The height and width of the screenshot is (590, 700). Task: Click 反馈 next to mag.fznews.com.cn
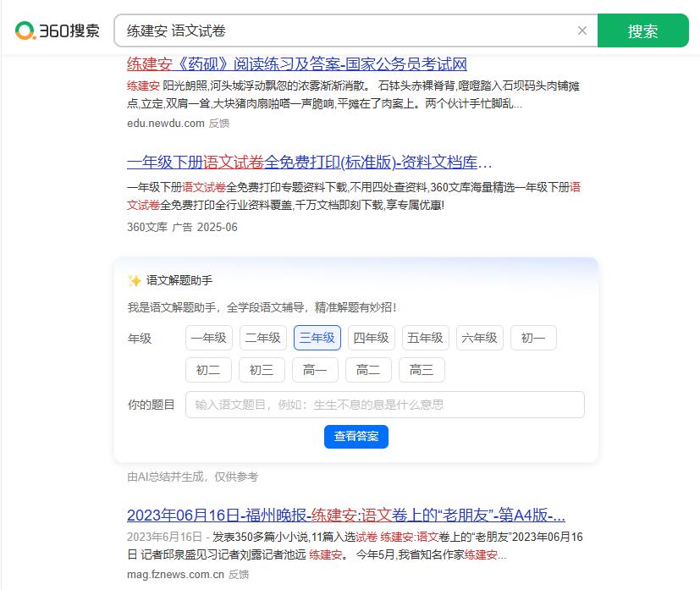pos(239,575)
